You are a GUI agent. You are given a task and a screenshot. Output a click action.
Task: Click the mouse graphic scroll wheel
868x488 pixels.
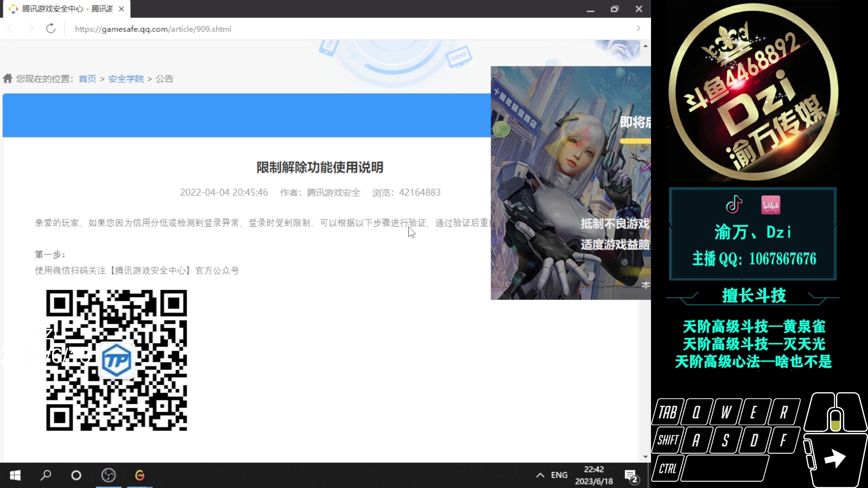coord(835,420)
